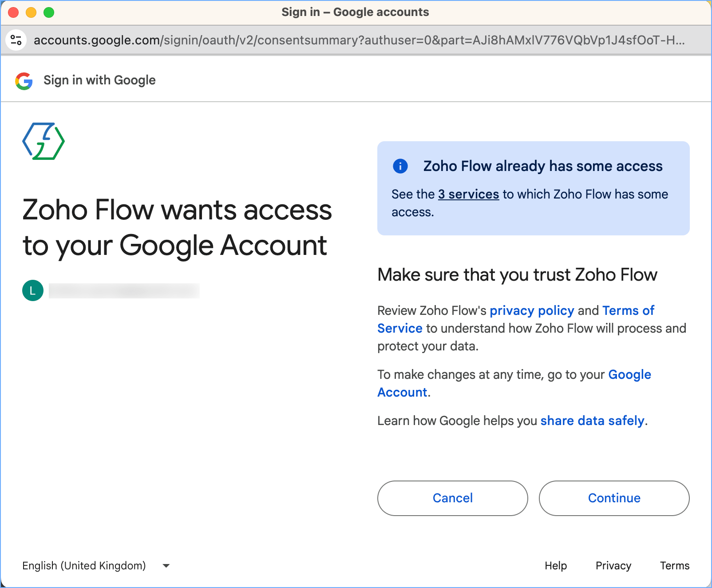Image resolution: width=712 pixels, height=588 pixels.
Task: Click the Zoho Flow hexagon logo
Action: tap(44, 141)
